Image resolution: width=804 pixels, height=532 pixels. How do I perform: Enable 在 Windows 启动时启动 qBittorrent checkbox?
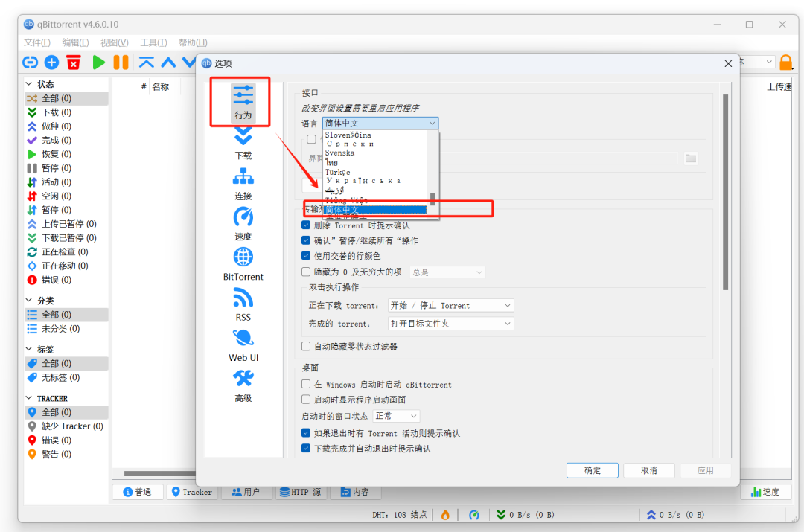pos(306,384)
